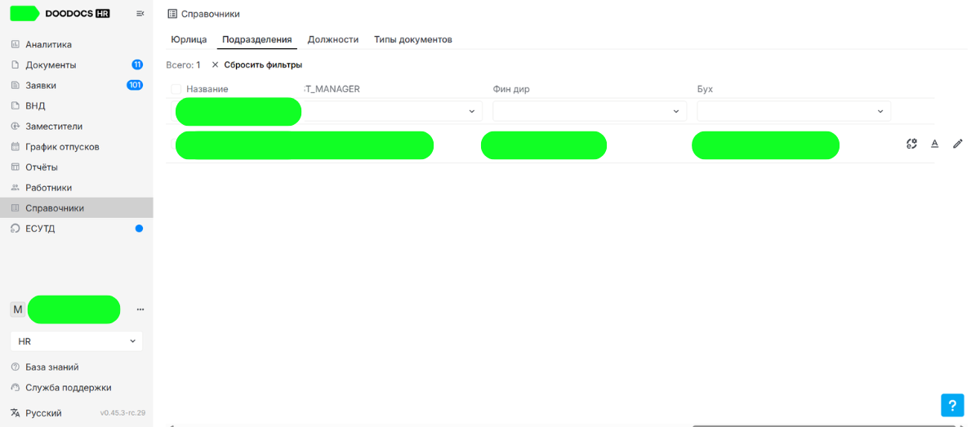Switch to the Юрлица tab
The width and height of the screenshot is (980, 427).
click(x=189, y=39)
